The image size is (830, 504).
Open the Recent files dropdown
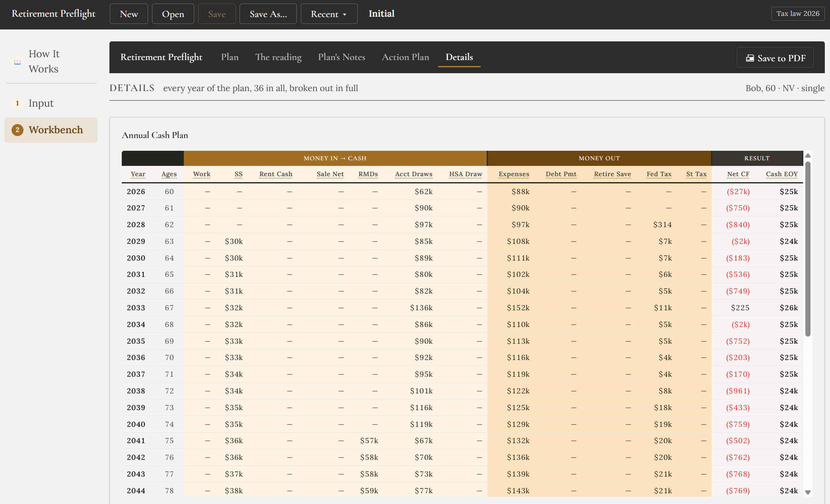[329, 14]
